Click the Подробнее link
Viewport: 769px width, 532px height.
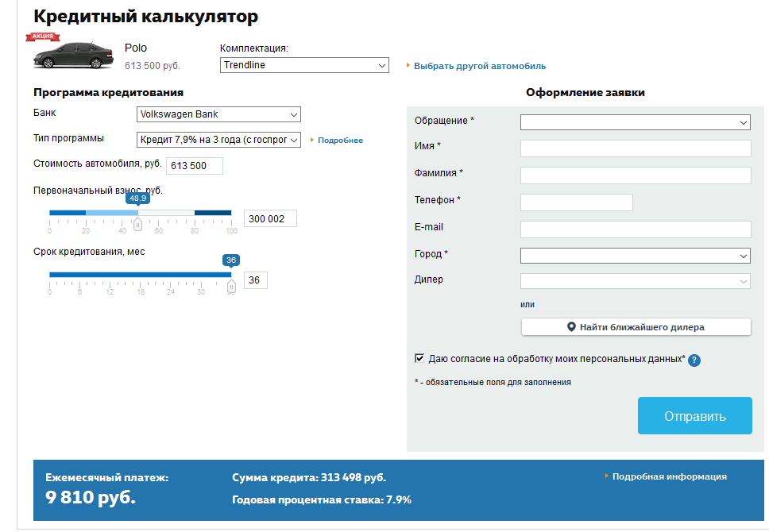click(340, 141)
